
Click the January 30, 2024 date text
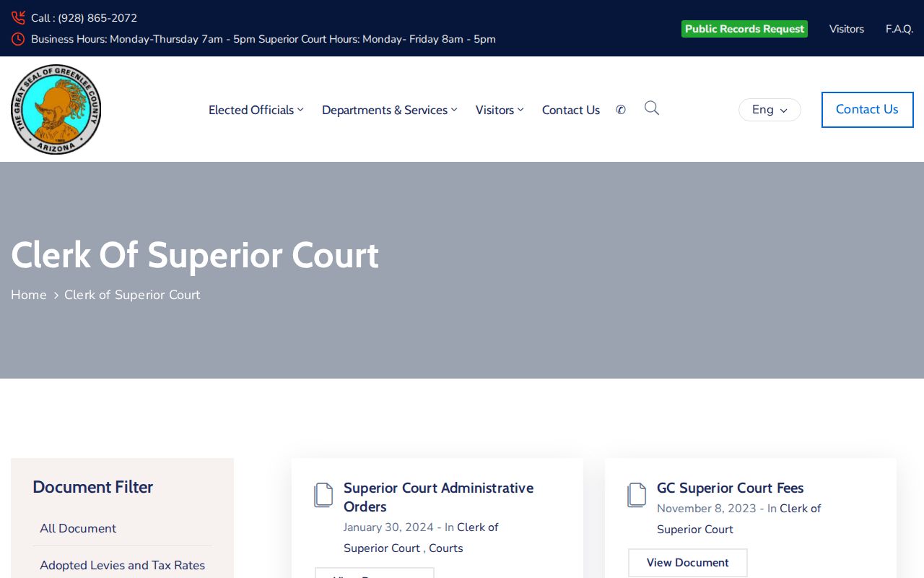(388, 527)
